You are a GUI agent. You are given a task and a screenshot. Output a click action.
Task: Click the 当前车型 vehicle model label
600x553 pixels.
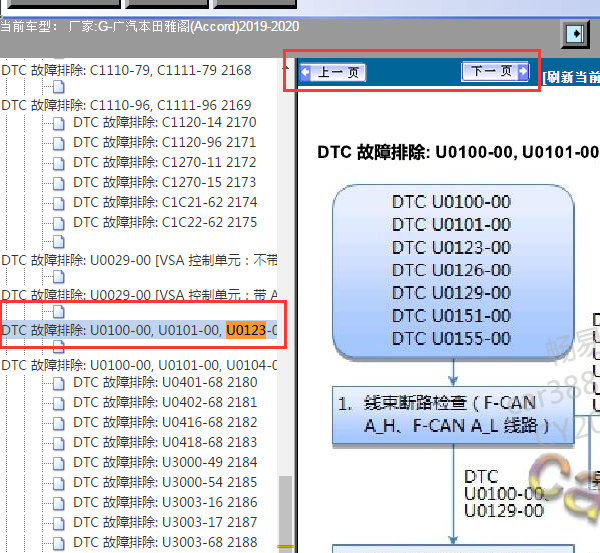tap(150, 26)
